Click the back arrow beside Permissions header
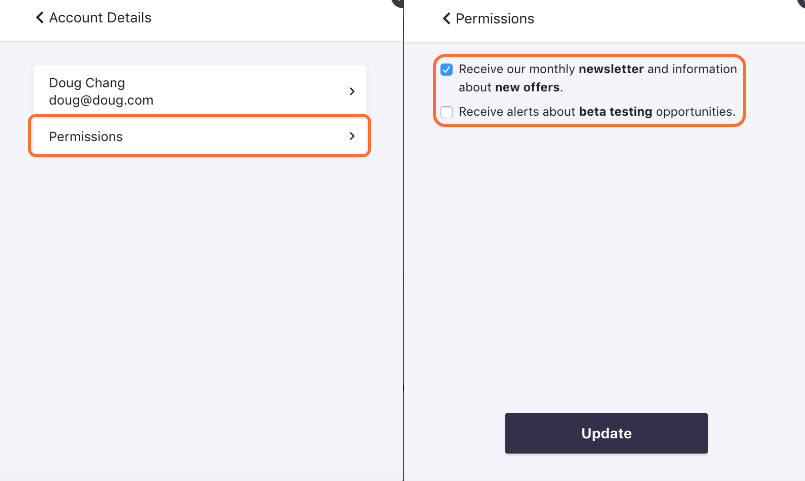The image size is (805, 481). coord(446,19)
